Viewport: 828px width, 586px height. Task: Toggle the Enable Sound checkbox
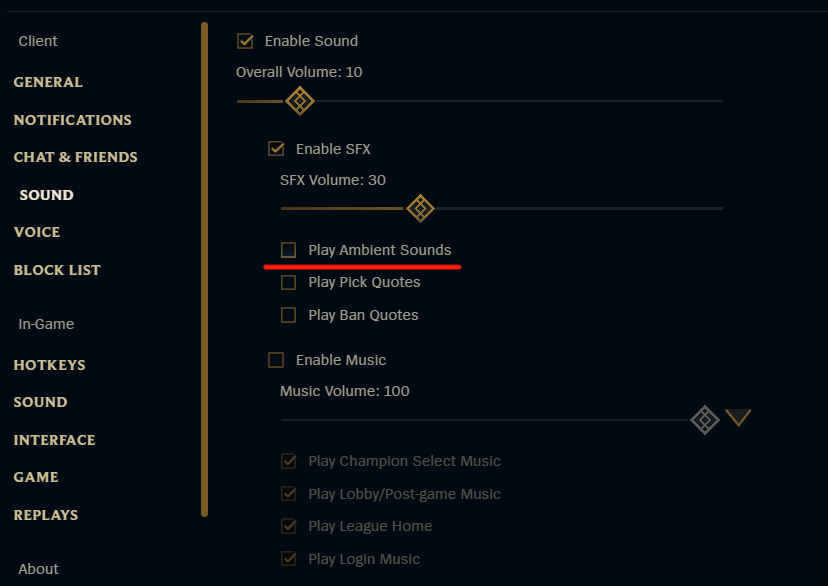(245, 41)
